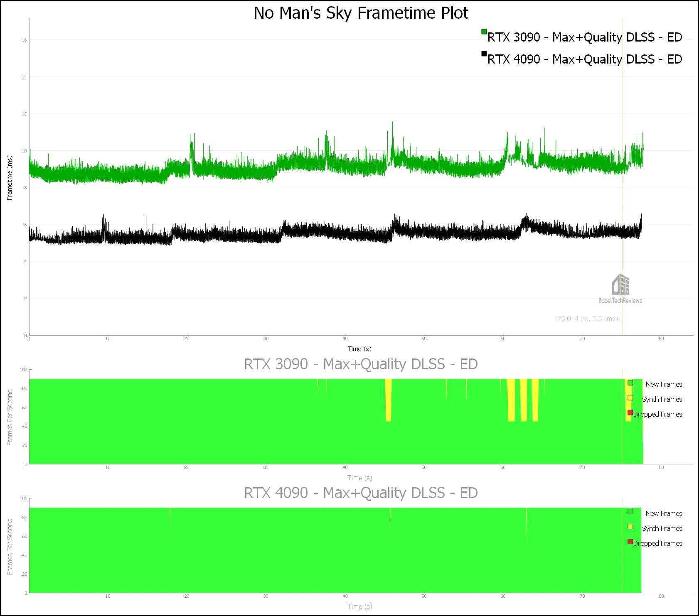
Task: Click the 'Dropped Frames' label in the RTX 4090 chart
Action: (658, 544)
